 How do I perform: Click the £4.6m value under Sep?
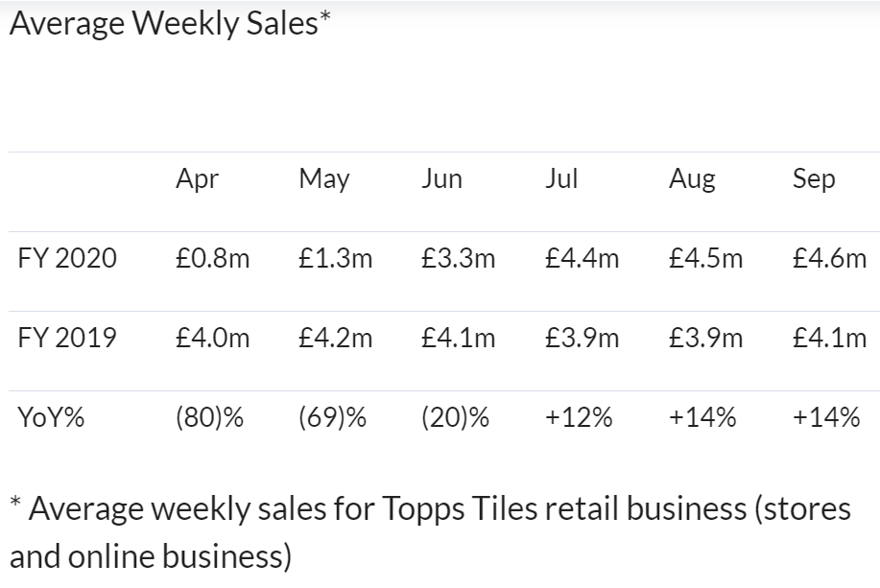coord(829,259)
